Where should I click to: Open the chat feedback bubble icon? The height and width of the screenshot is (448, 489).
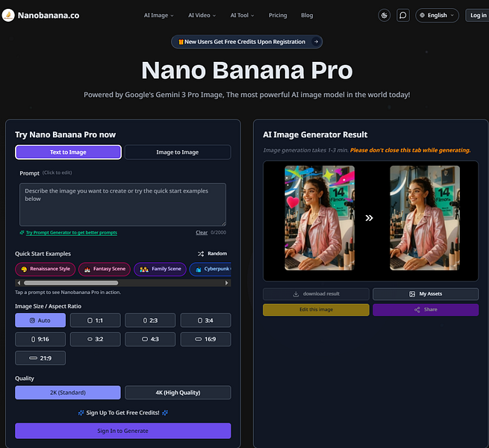point(403,15)
